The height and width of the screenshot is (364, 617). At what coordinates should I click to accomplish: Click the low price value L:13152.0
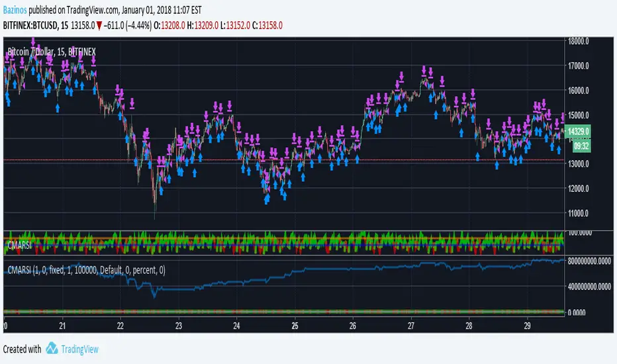tap(235, 26)
